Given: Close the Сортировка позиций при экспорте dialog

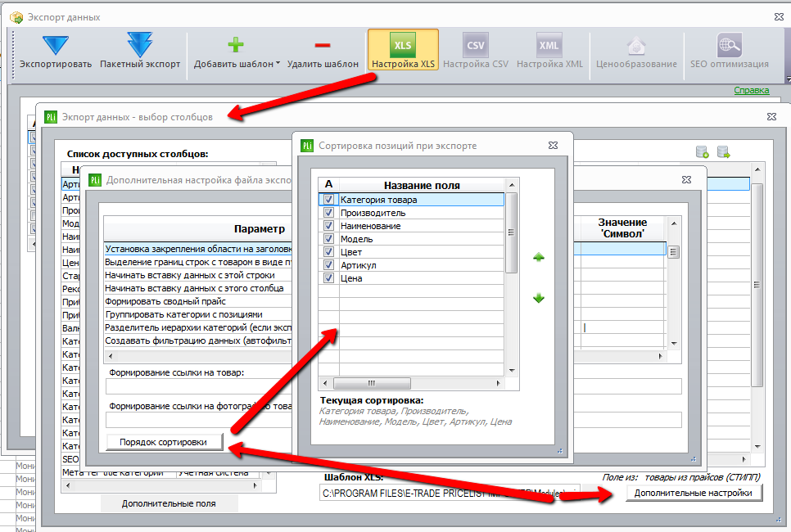Looking at the screenshot, I should click(x=553, y=145).
